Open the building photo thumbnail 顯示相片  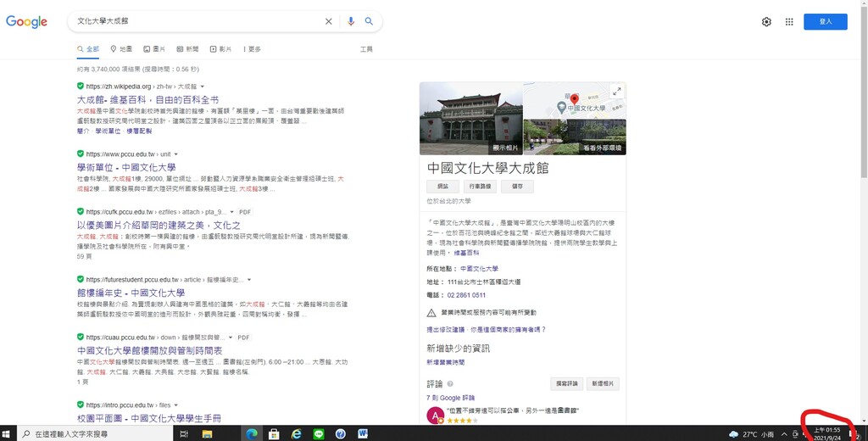[x=471, y=119]
